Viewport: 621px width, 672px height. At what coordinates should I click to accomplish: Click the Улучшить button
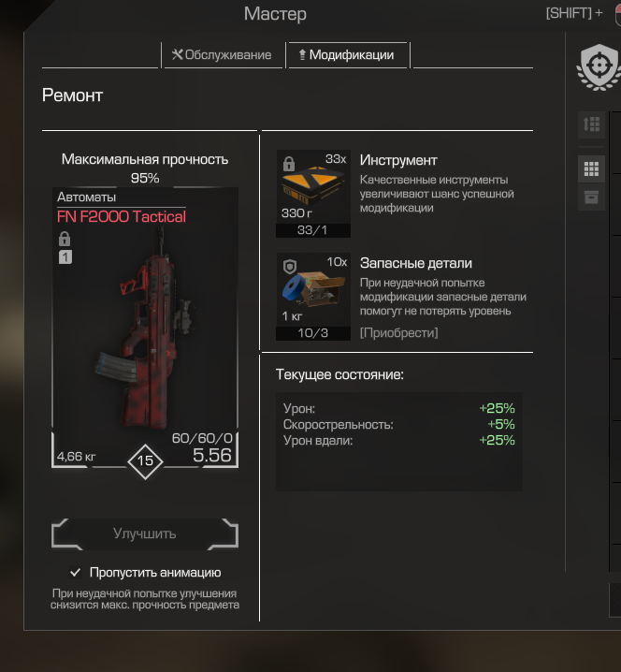pyautogui.click(x=145, y=533)
